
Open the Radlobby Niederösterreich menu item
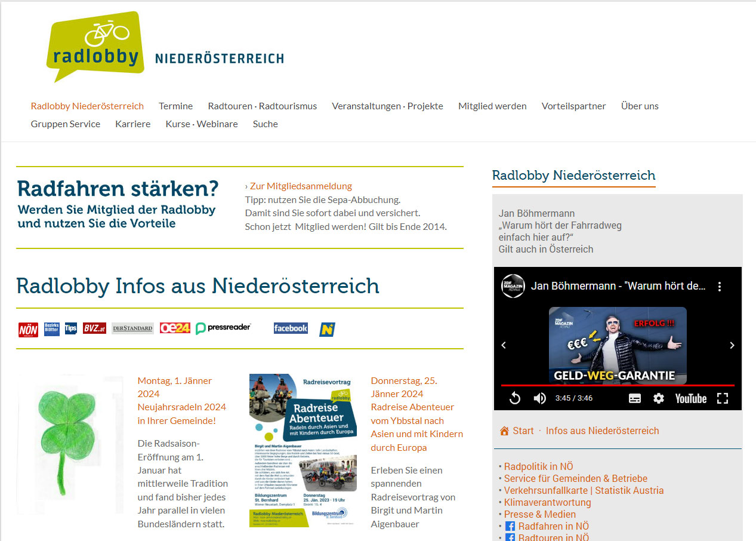tap(87, 106)
